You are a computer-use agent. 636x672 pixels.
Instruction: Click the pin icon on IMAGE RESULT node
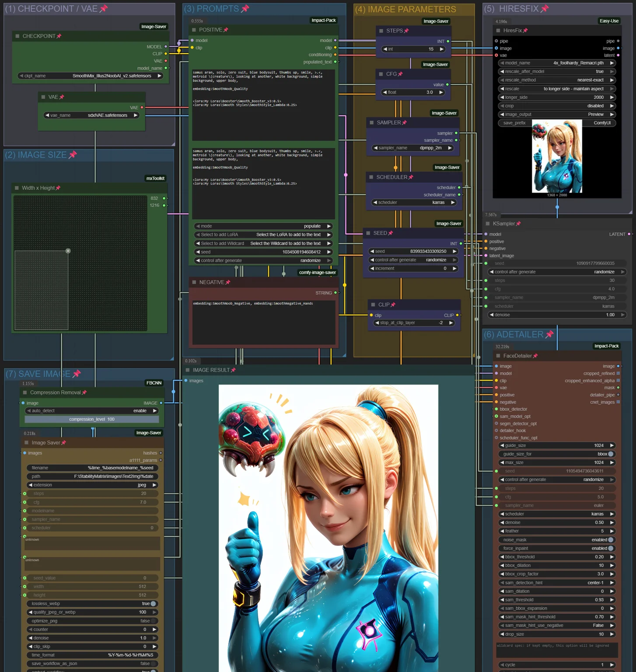pyautogui.click(x=233, y=370)
